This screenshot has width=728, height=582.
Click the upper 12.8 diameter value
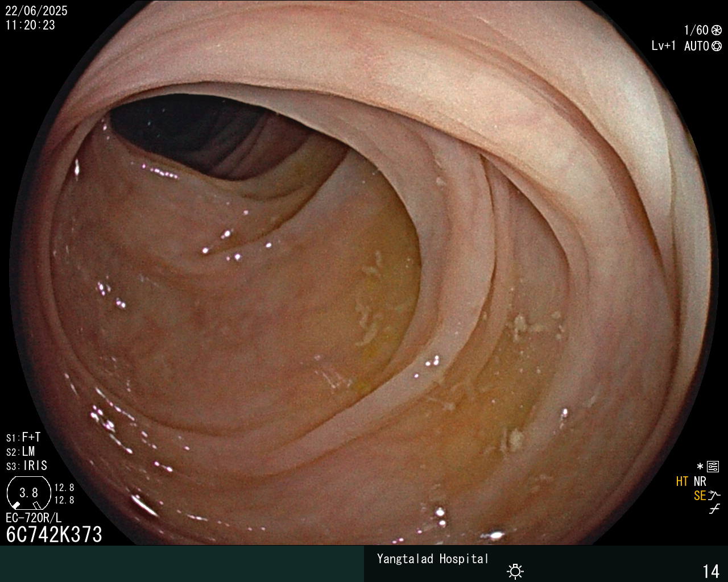(64, 488)
